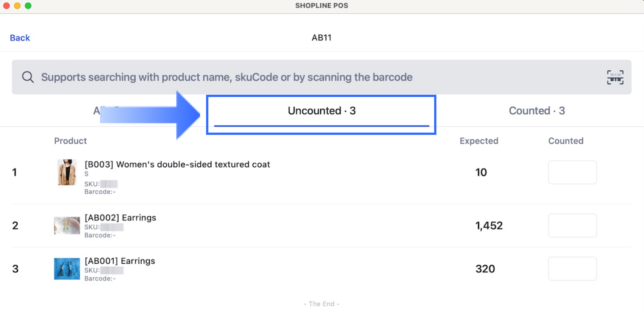Select the partially hidden All tab
Viewport: 644px width, 319px height.
click(97, 111)
